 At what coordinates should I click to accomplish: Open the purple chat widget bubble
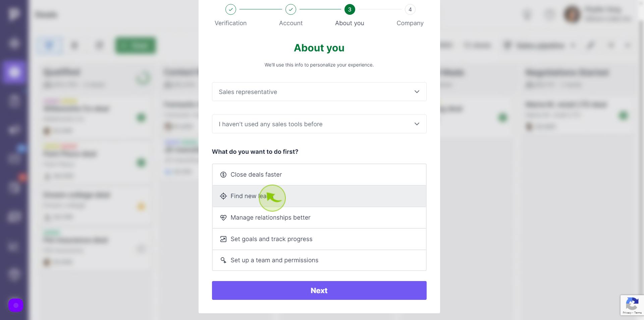coord(16,305)
